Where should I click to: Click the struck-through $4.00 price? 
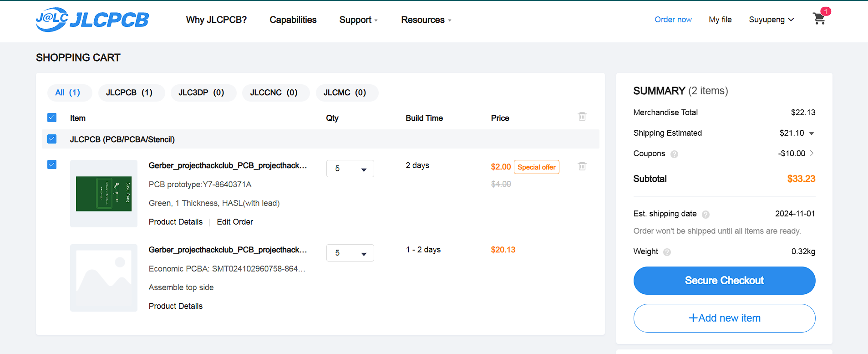click(x=501, y=184)
